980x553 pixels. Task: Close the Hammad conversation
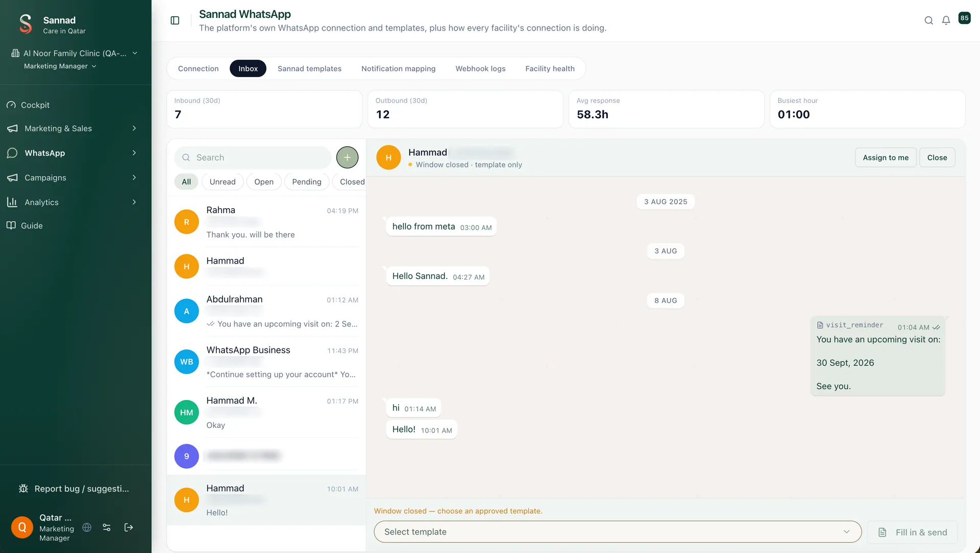click(937, 158)
